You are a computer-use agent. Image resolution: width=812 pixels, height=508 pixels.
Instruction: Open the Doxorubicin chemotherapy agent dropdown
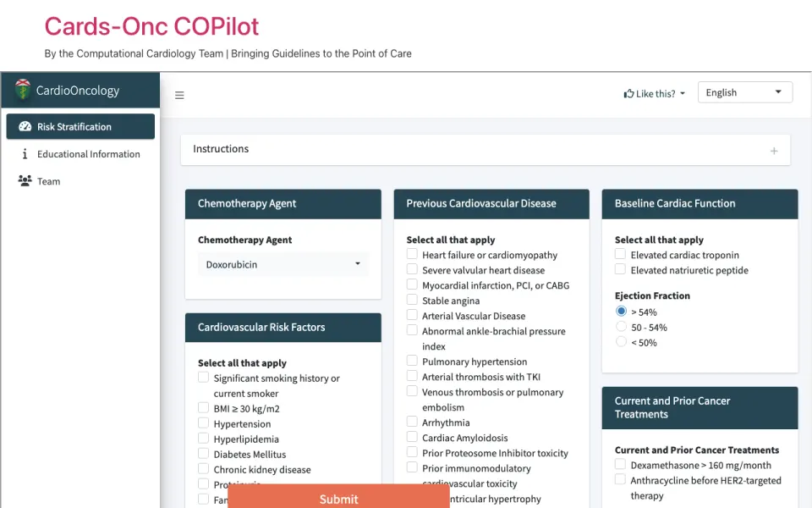(x=283, y=264)
